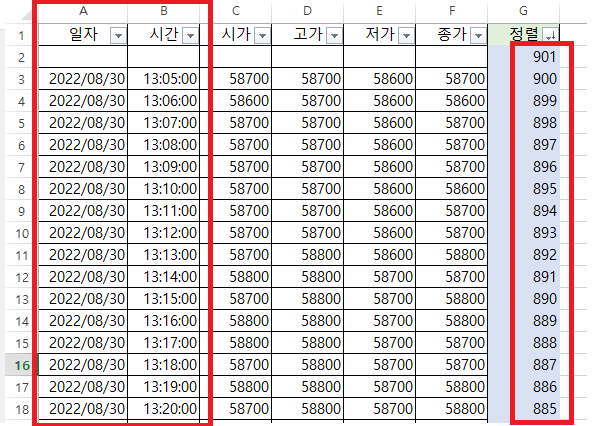Select the sort value 893

pos(524,233)
